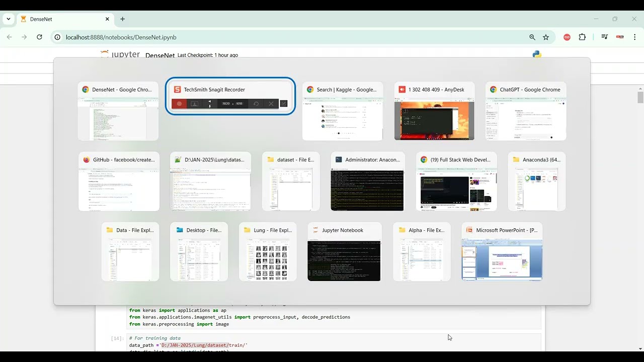The width and height of the screenshot is (644, 362).
Task: Restore down the Chrome window
Action: click(615, 19)
